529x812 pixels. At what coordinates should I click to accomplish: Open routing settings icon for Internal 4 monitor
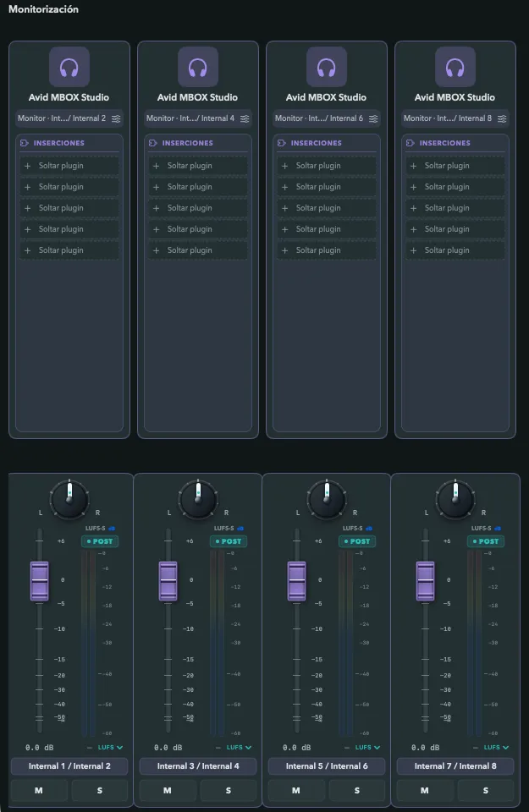pyautogui.click(x=245, y=118)
